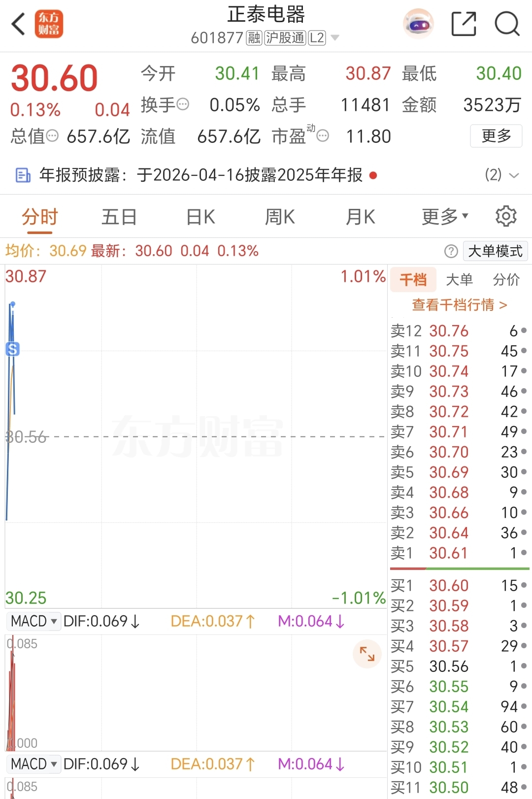Select 分价 tab
Viewport: 532px width, 799px height.
point(506,280)
